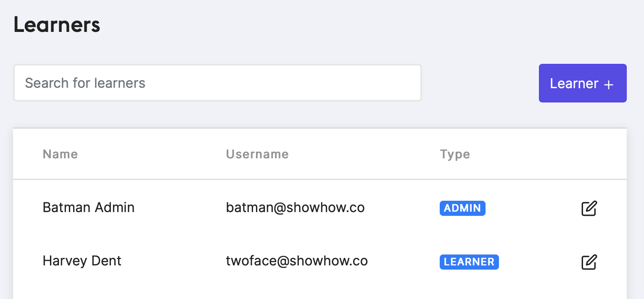This screenshot has height=299, width=644.
Task: Click the plus icon on the Learner button
Action: coord(608,84)
